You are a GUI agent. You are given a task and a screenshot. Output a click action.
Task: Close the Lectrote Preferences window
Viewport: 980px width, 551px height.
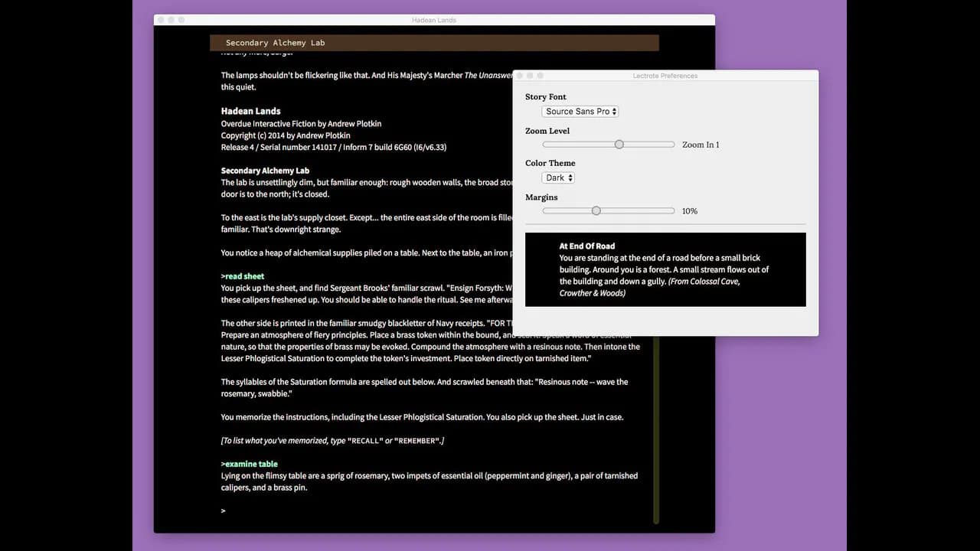point(520,76)
